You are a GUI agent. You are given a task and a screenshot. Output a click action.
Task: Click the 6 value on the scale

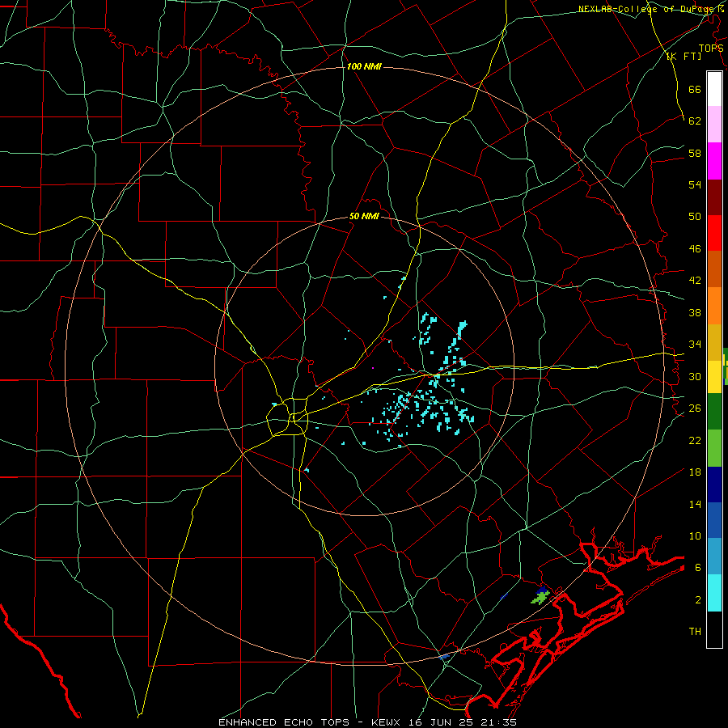697,567
